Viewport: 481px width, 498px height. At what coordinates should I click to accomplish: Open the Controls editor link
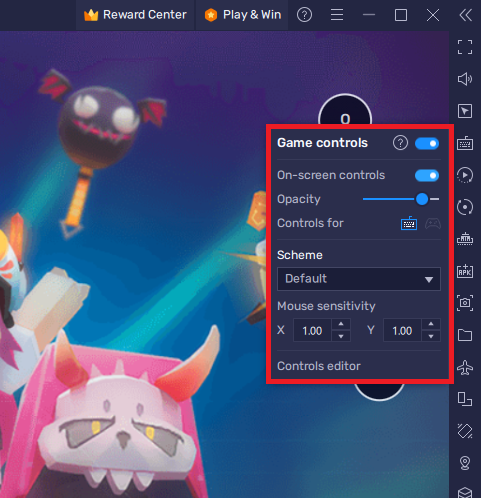(x=319, y=366)
